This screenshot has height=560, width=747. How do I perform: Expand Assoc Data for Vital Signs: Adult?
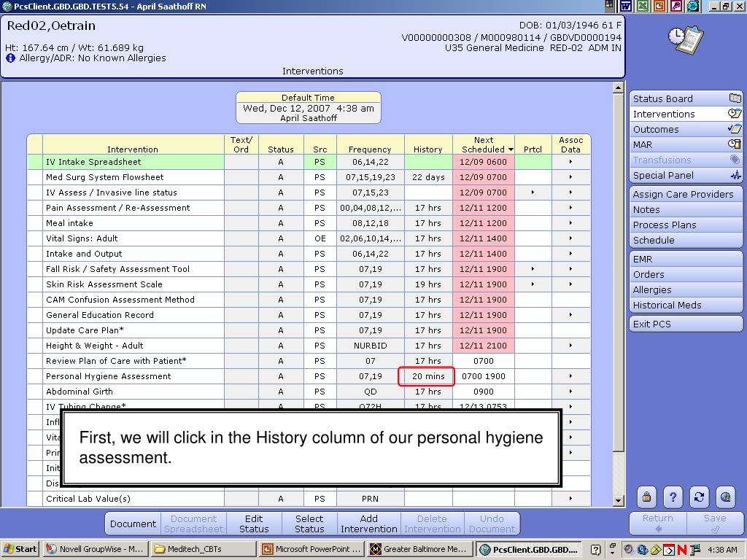[x=570, y=238]
